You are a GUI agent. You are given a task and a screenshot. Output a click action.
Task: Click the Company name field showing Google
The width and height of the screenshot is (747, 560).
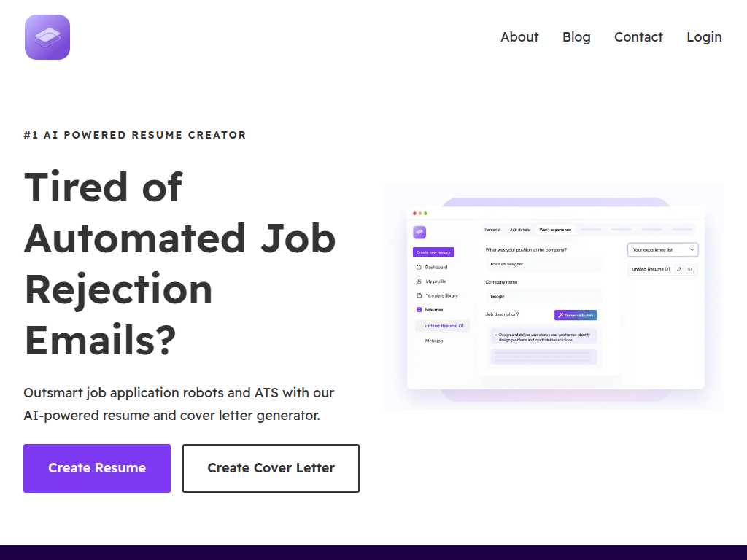[543, 296]
